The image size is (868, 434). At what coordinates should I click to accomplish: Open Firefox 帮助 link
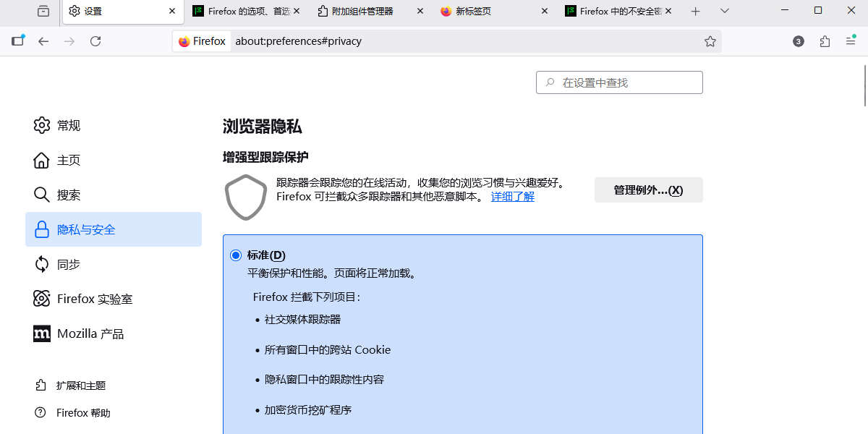(x=83, y=413)
